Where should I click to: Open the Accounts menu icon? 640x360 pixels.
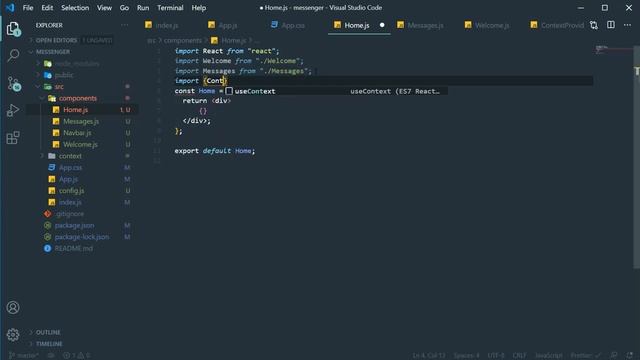pyautogui.click(x=13, y=307)
